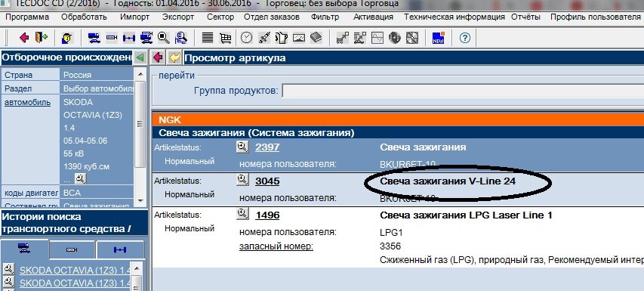Click the NEW badge toolbar icon
The height and width of the screenshot is (291, 644).
[x=438, y=38]
